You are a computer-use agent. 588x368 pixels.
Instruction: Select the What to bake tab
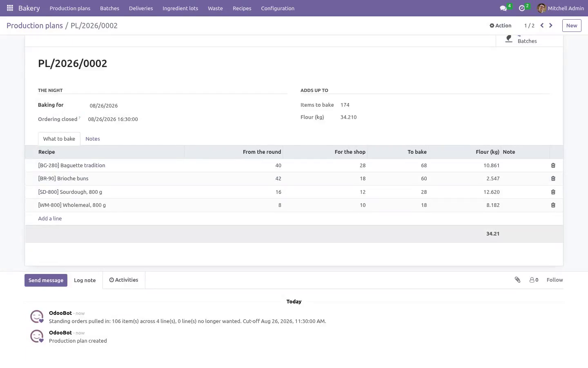pos(59,139)
